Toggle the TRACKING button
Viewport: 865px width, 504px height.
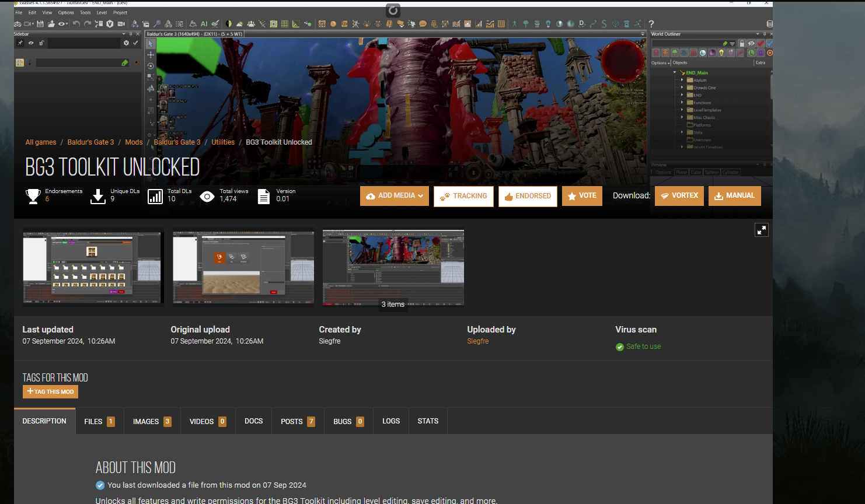(x=463, y=196)
